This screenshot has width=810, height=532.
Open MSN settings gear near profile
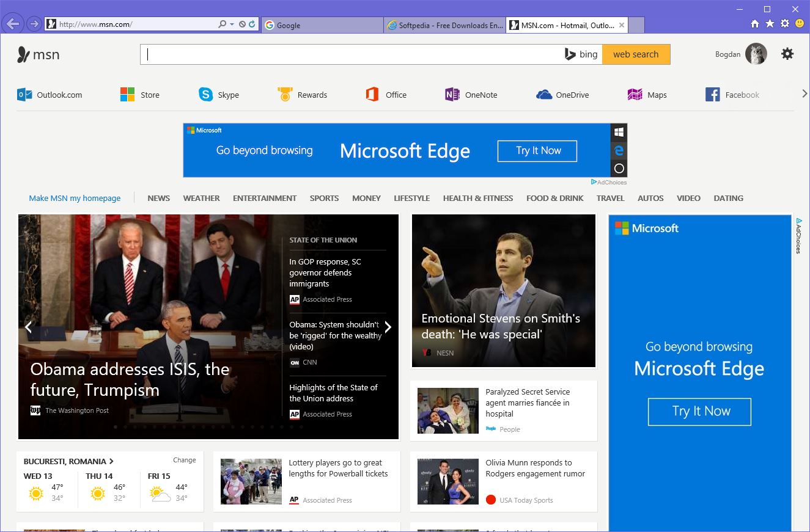[787, 54]
